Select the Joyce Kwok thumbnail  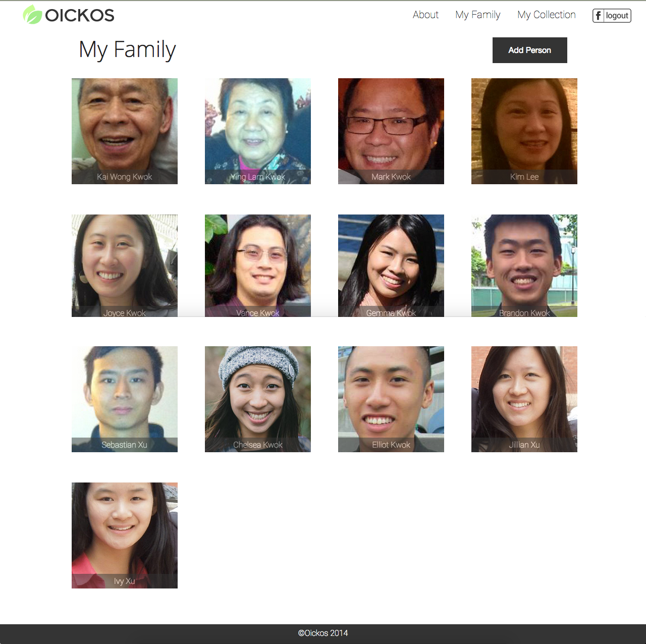pyautogui.click(x=125, y=265)
